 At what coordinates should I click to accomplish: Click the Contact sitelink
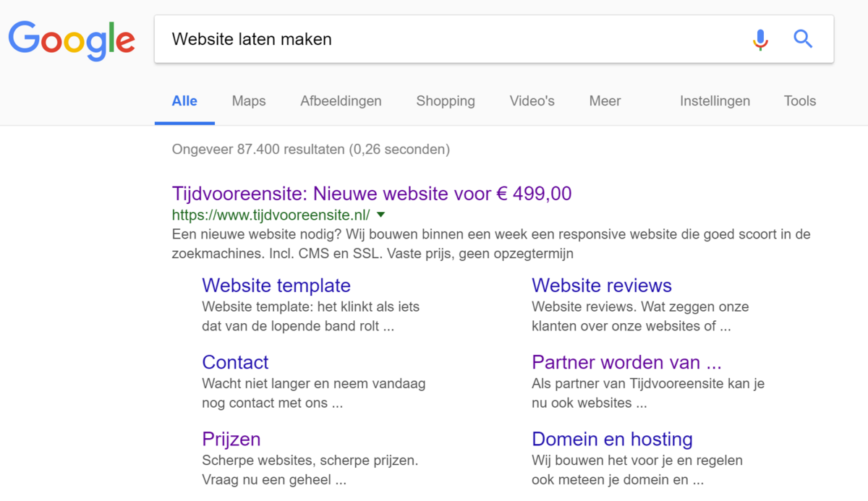coord(235,362)
